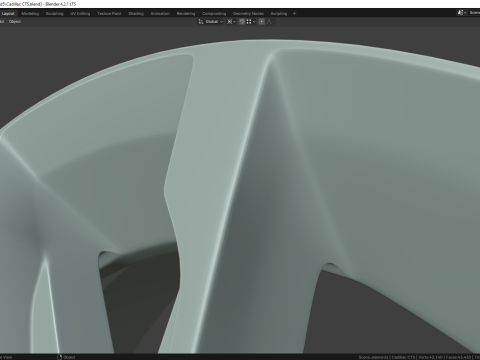
Task: Open the Object menu in viewport header
Action: pyautogui.click(x=15, y=22)
